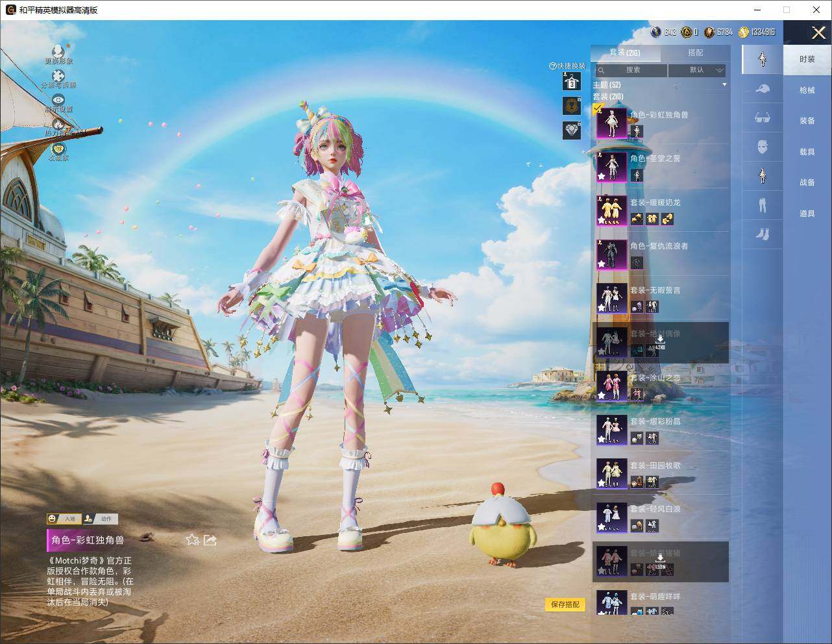The width and height of the screenshot is (832, 644).
Task: Select the diamond icon under 快捷换装
Action: point(571,130)
